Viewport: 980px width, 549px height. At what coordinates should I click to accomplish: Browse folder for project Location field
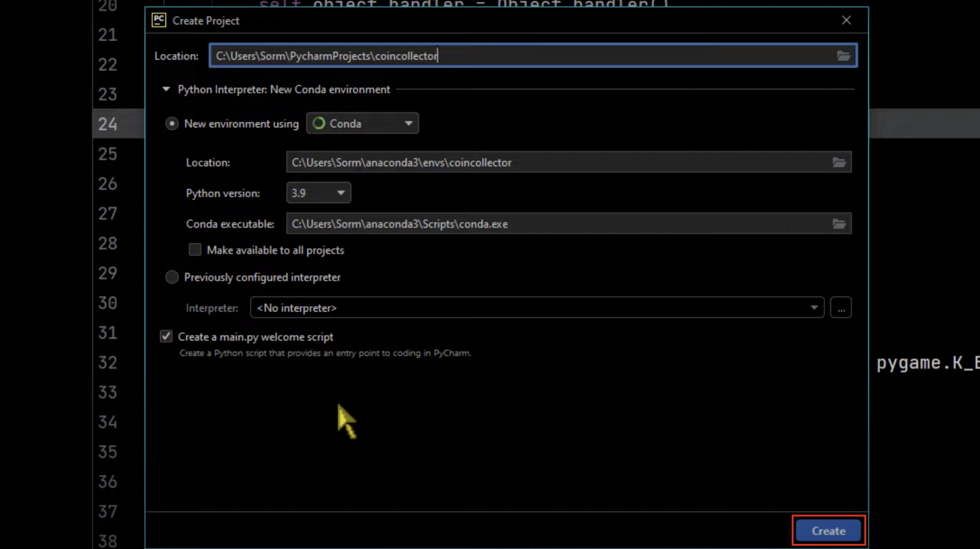843,56
